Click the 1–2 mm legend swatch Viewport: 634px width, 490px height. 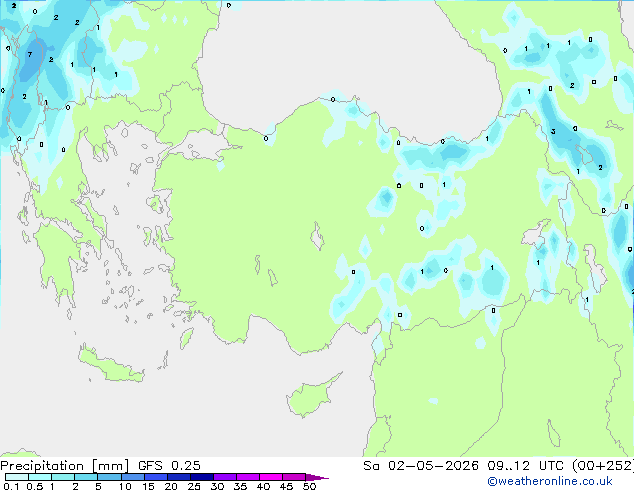point(63,477)
